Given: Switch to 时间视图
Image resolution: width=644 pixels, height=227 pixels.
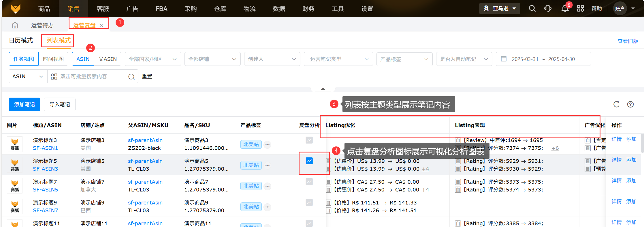Looking at the screenshot, I should (x=53, y=59).
